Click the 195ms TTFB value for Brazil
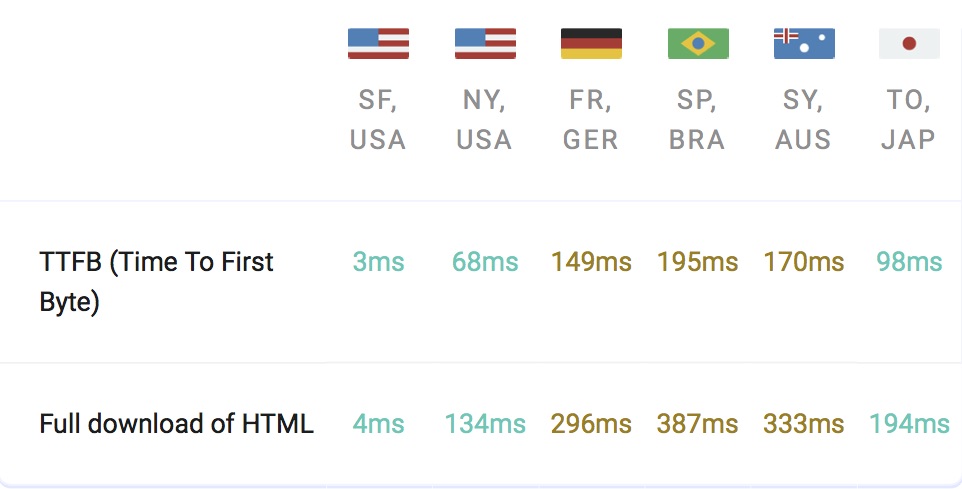 [698, 262]
